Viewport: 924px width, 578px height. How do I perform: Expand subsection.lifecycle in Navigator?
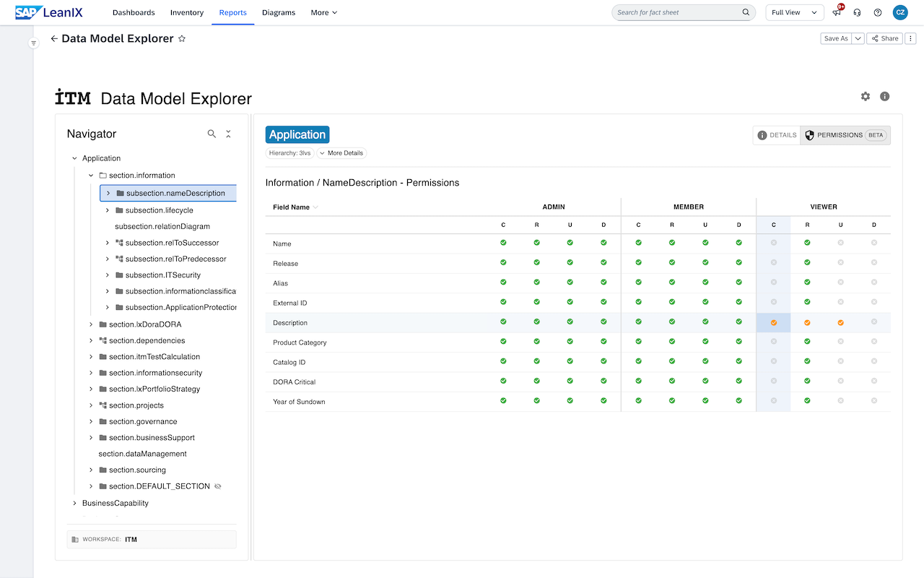(108, 210)
